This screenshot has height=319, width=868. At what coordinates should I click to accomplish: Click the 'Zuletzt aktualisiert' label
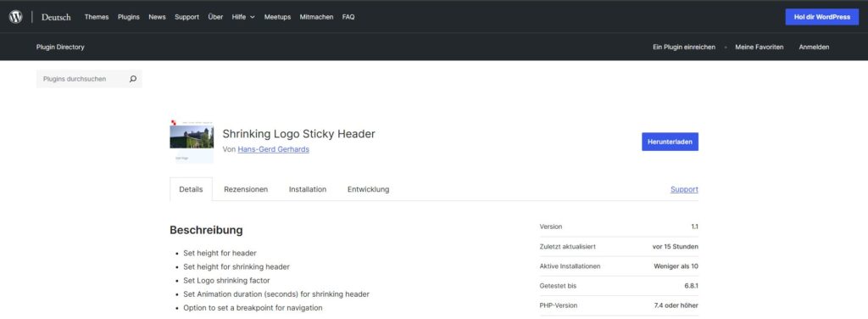tap(567, 246)
